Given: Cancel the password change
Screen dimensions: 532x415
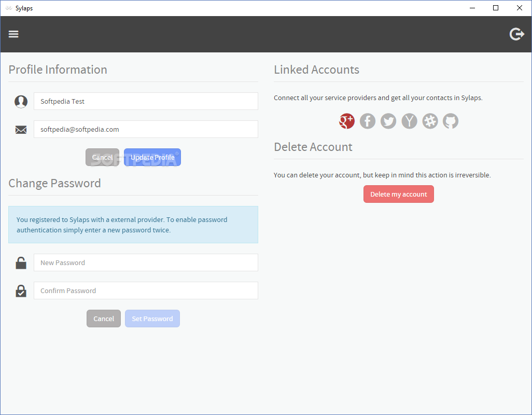Looking at the screenshot, I should (104, 319).
